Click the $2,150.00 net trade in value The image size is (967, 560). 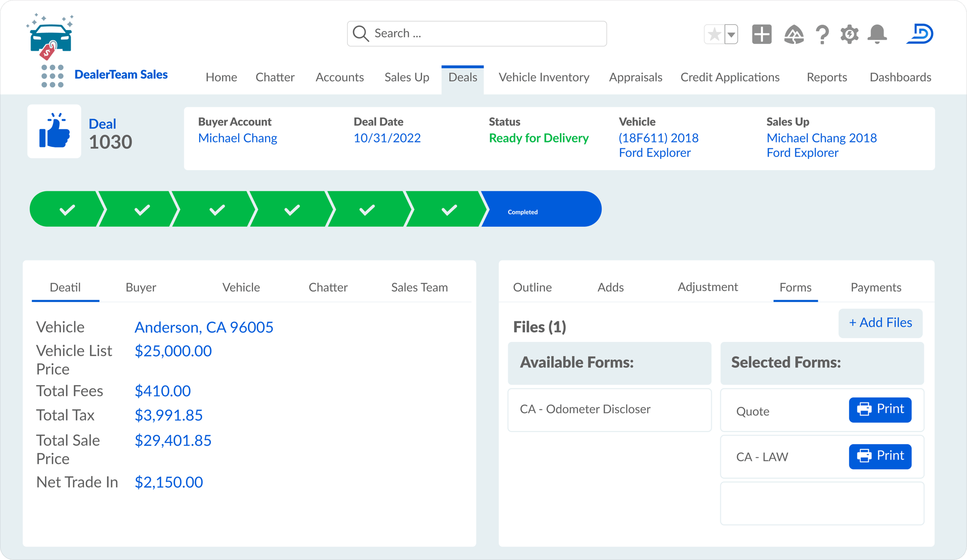coord(169,482)
